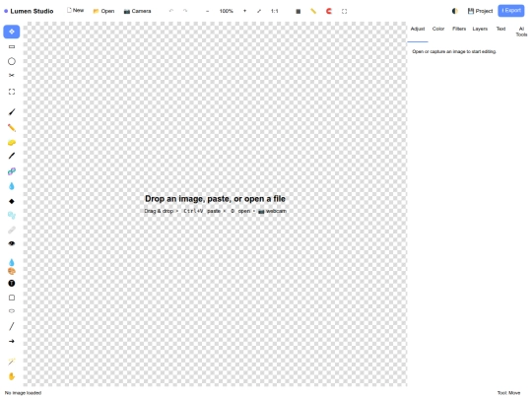
Task: Toggle magnet snapping
Action: pos(329,11)
